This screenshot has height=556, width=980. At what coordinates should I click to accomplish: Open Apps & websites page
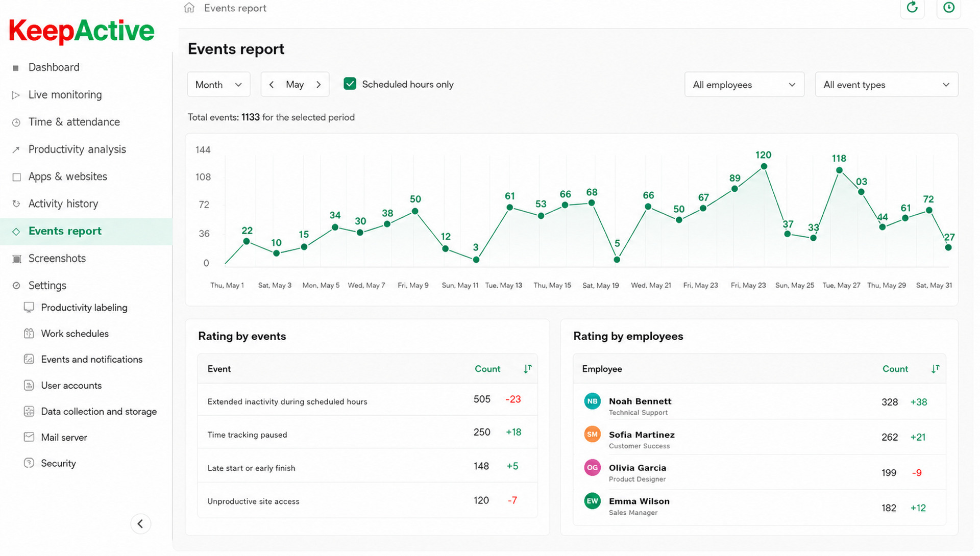tap(68, 176)
